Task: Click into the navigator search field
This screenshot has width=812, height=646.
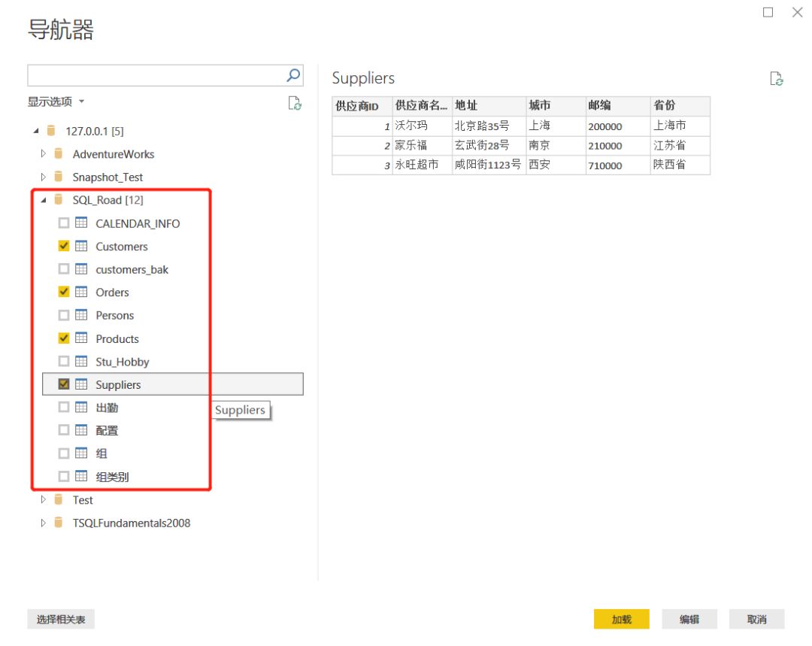Action: point(156,75)
